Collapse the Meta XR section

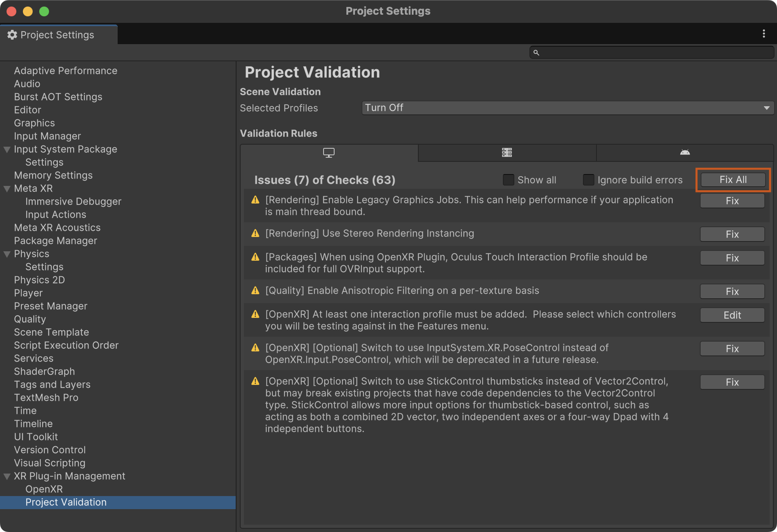click(7, 188)
